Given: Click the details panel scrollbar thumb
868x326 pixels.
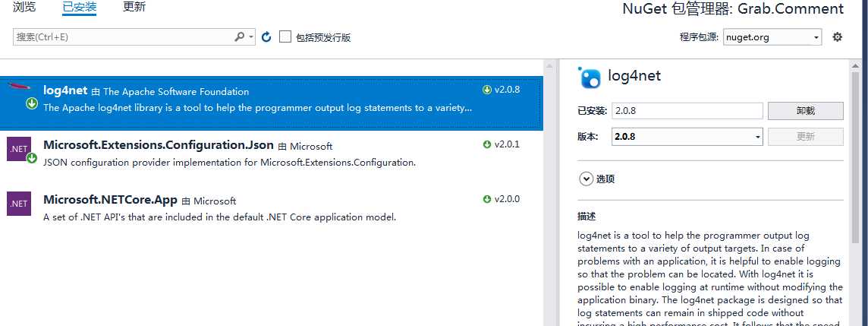Looking at the screenshot, I should pos(855,158).
